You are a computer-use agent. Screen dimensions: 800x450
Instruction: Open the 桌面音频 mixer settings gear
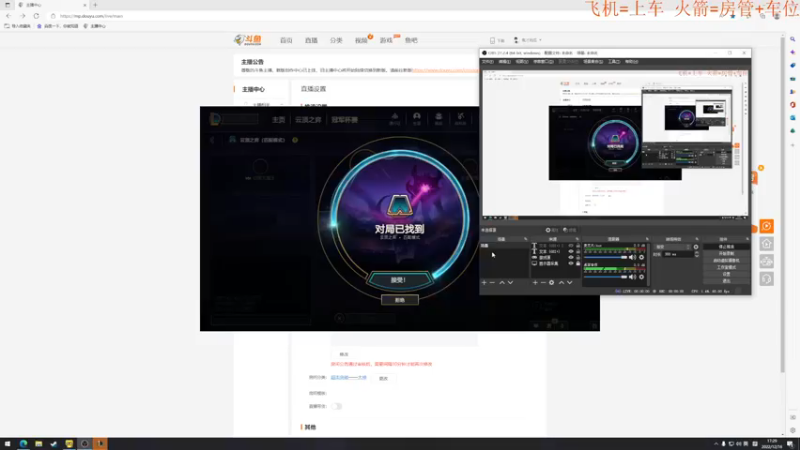pos(641,277)
